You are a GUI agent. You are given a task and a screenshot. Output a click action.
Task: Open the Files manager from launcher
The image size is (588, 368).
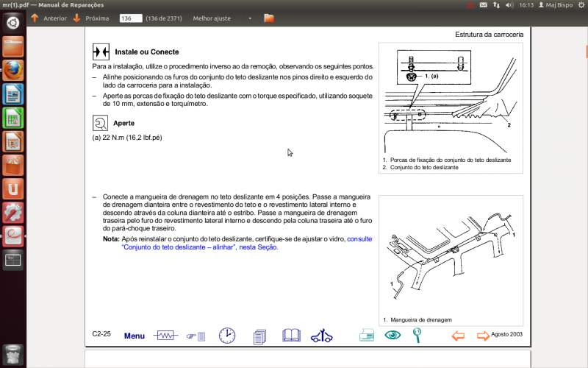[13, 46]
